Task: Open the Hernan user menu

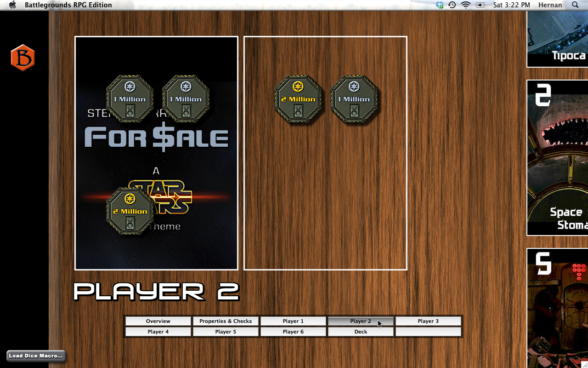Action: click(x=550, y=5)
